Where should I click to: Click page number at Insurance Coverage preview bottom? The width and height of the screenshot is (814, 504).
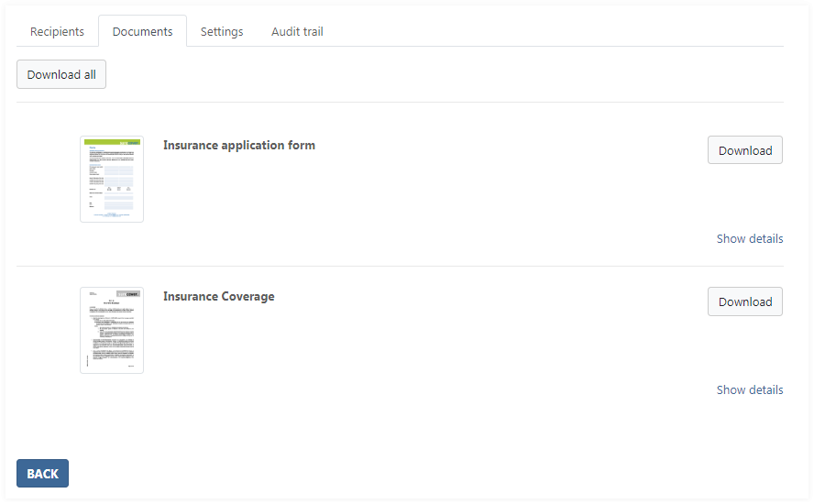pyautogui.click(x=130, y=366)
